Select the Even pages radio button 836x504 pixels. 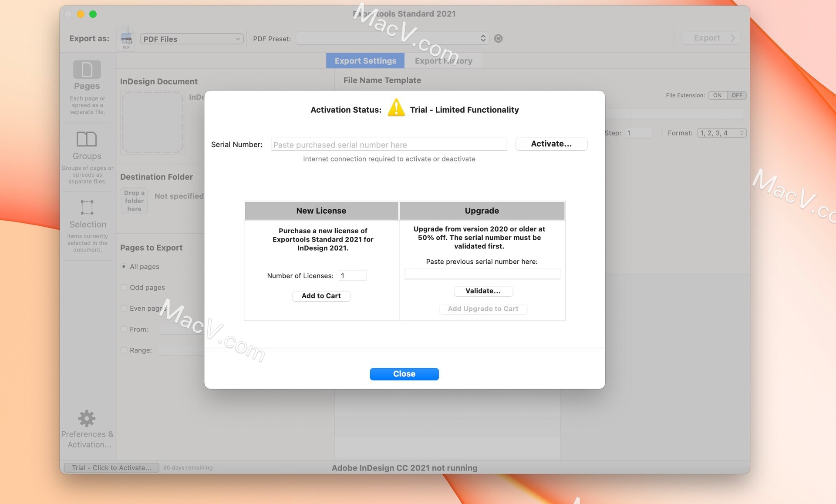(x=123, y=308)
